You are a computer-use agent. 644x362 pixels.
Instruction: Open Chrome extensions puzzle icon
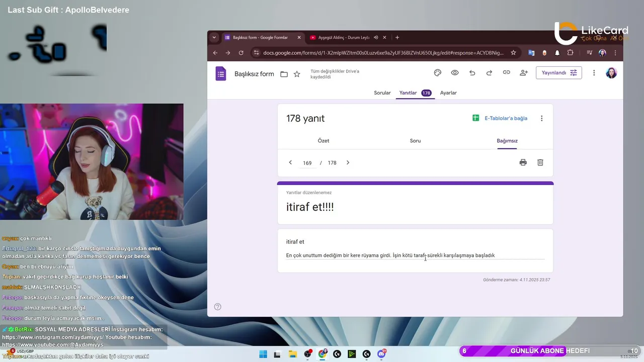click(x=570, y=53)
